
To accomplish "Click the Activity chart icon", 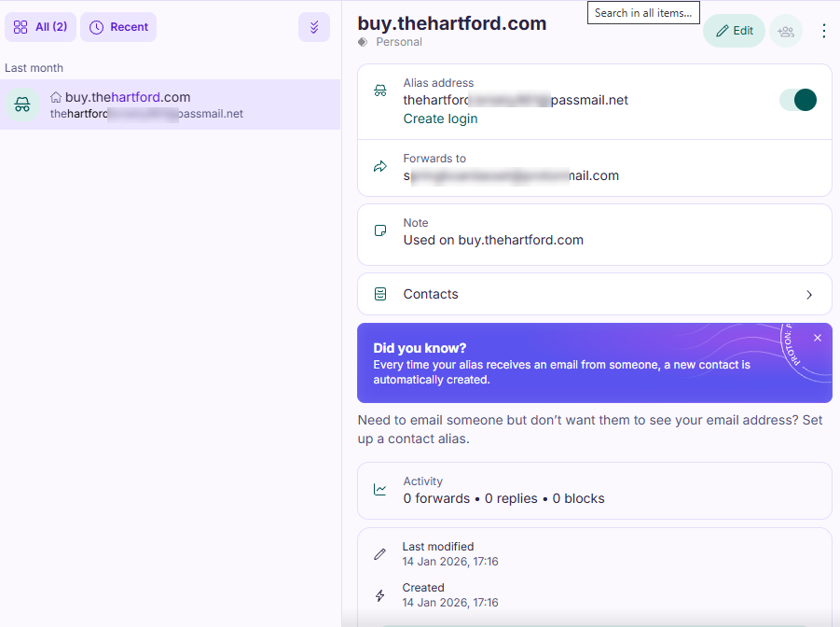I will tap(380, 490).
